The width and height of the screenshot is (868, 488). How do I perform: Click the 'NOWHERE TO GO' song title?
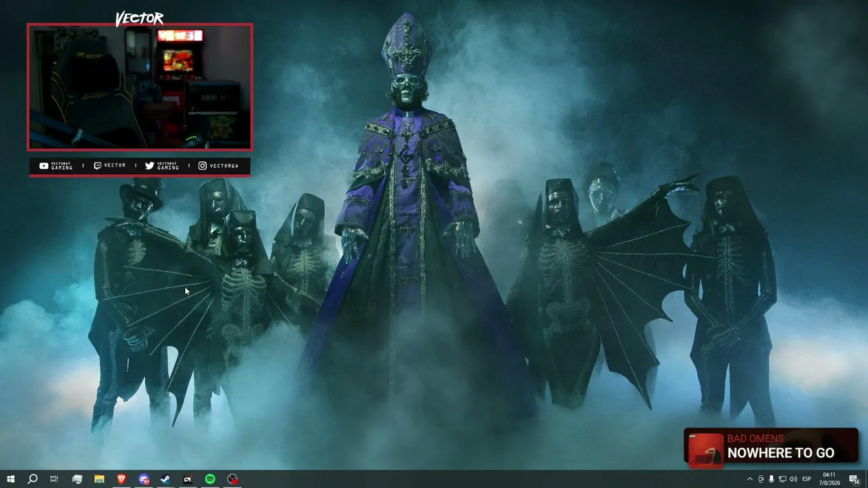click(x=781, y=453)
